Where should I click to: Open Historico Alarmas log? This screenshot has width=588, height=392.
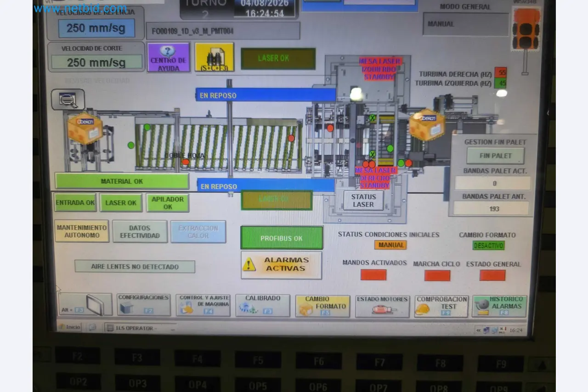[499, 306]
